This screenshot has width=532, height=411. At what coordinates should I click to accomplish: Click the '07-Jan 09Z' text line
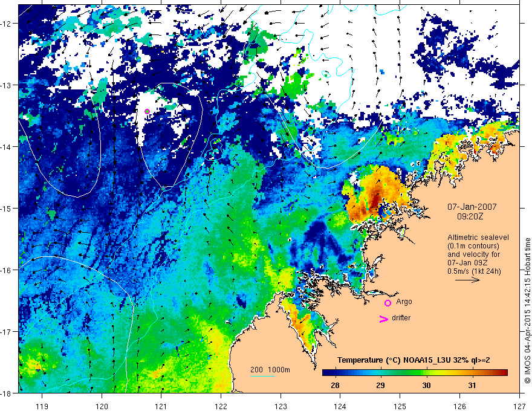point(466,263)
